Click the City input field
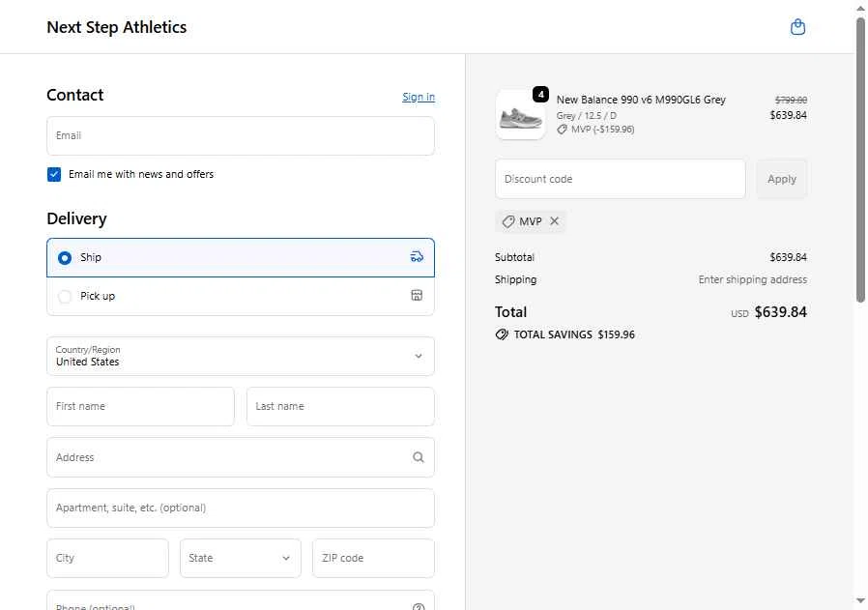This screenshot has width=868, height=610. coord(107,558)
